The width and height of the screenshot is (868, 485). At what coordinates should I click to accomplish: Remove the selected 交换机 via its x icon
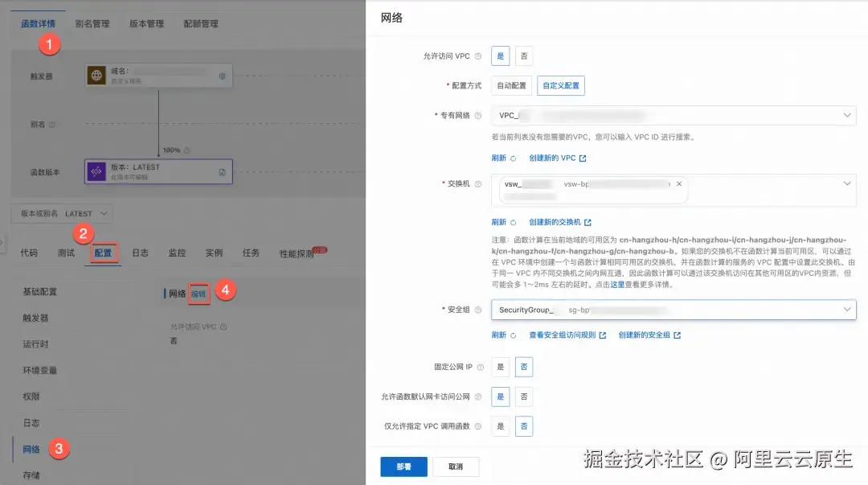(x=679, y=183)
